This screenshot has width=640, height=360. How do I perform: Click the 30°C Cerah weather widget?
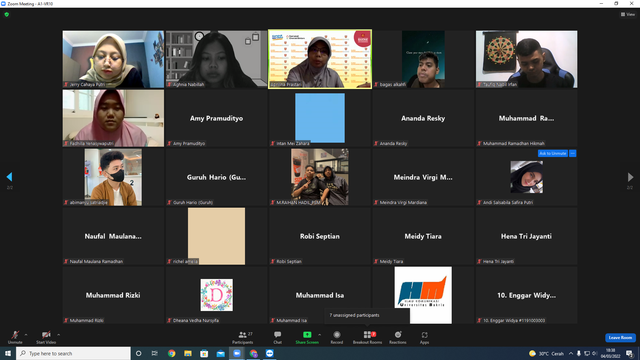coord(546,353)
